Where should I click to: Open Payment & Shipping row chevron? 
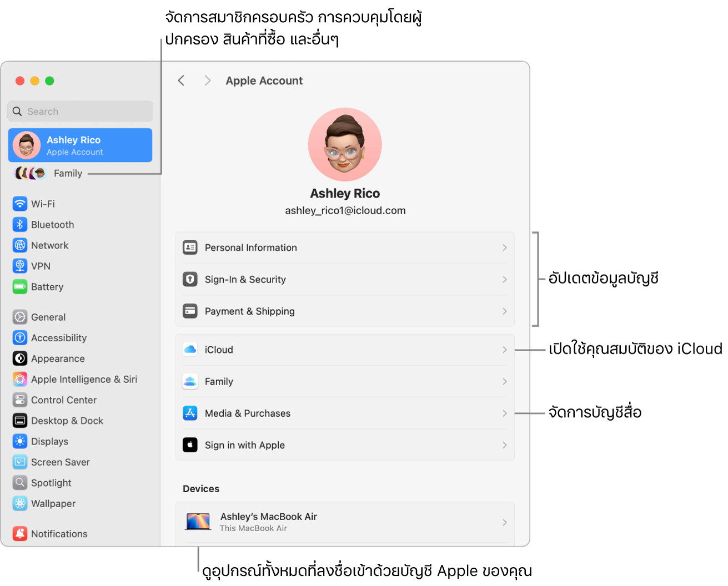click(x=505, y=311)
